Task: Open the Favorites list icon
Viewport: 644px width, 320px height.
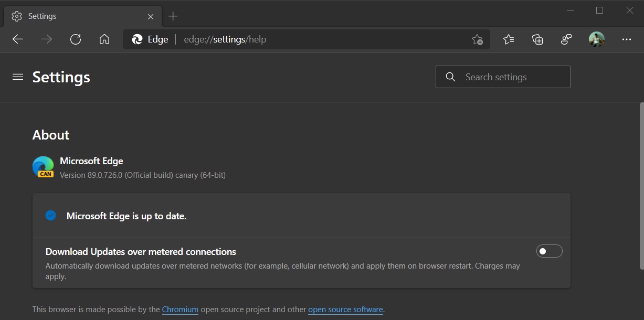Action: (x=509, y=39)
